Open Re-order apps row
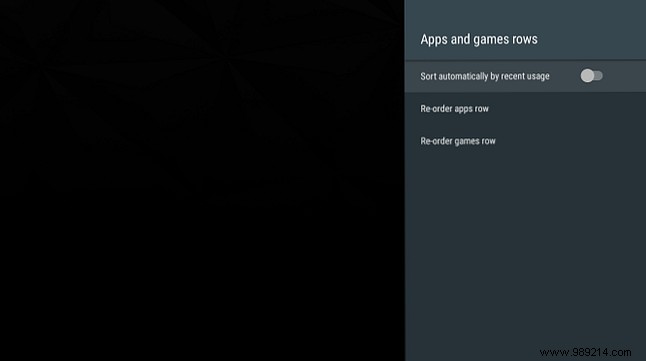646x361 pixels. coord(525,109)
